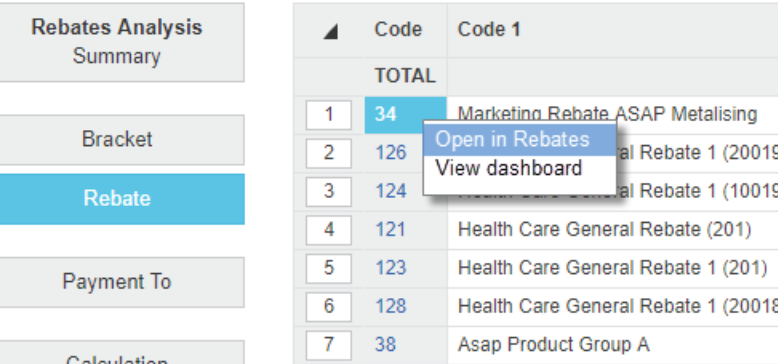Switch to the Bracket view
This screenshot has height=364, width=778.
click(x=119, y=140)
